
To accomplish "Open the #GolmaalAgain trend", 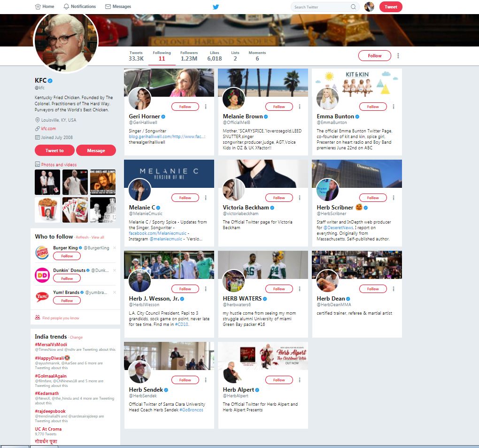I will tap(51, 376).
